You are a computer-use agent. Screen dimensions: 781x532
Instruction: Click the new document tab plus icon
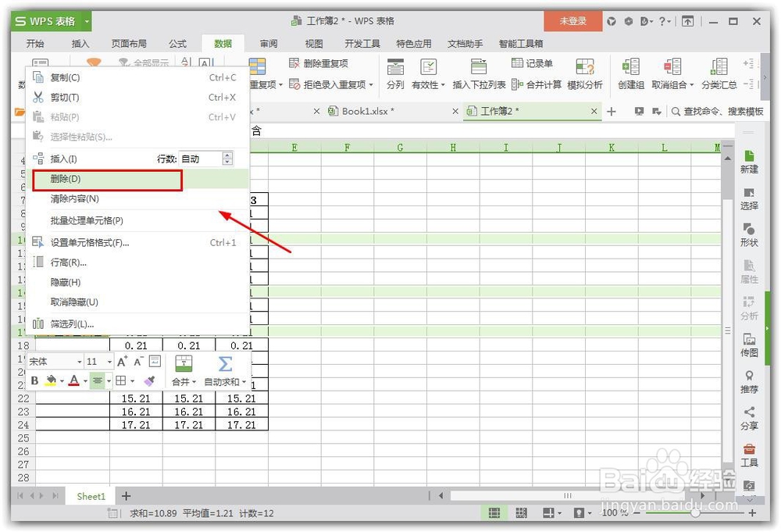tap(612, 112)
